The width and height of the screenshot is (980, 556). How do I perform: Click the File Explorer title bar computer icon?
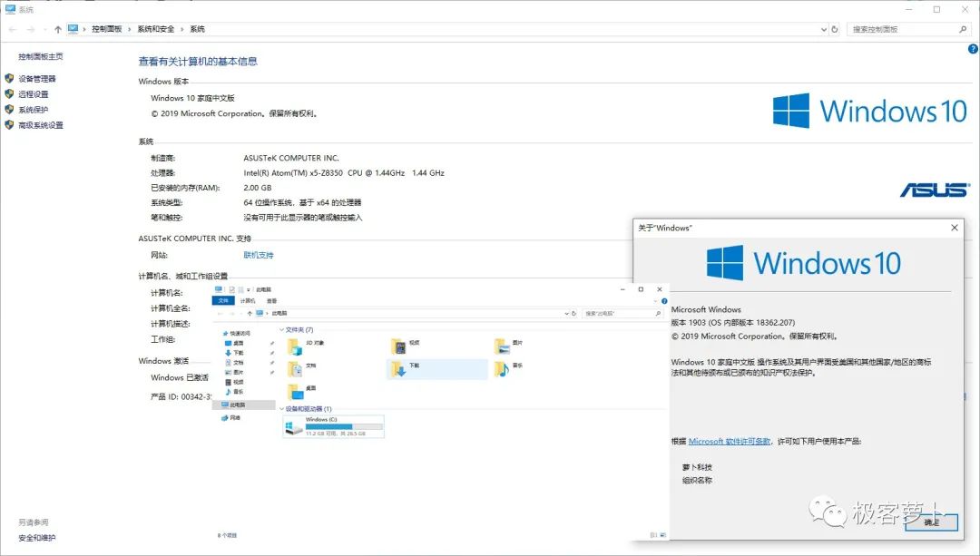click(218, 289)
